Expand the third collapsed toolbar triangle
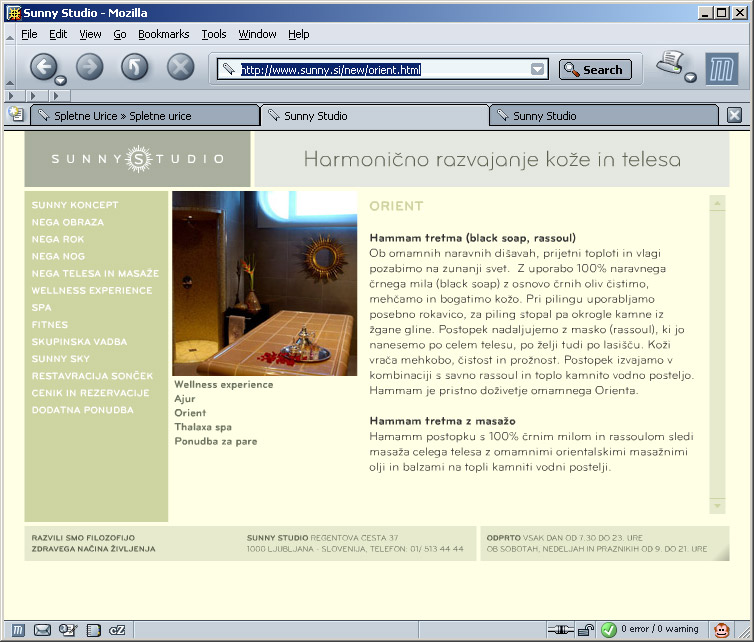The image size is (754, 642). [56, 96]
